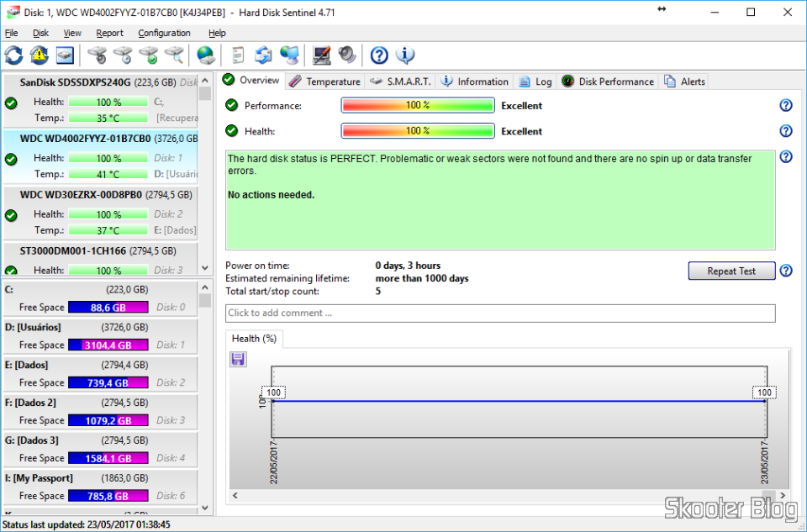Open the Help menu
The image size is (807, 532).
point(217,33)
